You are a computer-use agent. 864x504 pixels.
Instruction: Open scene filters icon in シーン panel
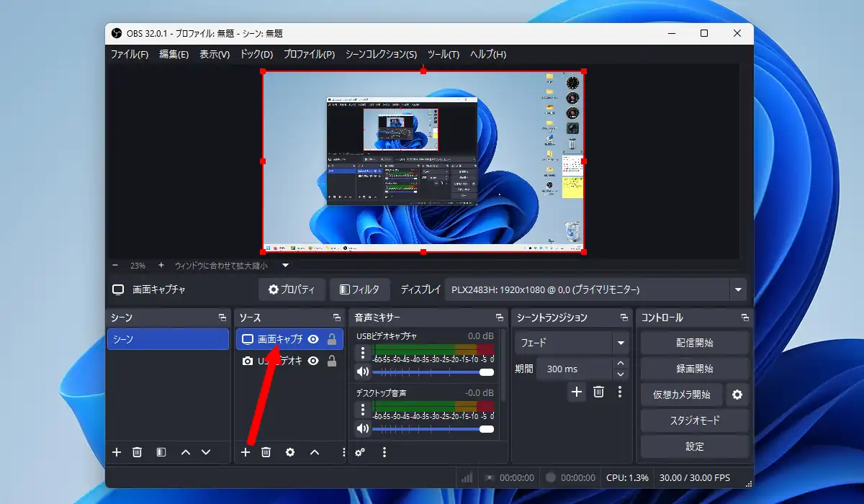[x=161, y=452]
